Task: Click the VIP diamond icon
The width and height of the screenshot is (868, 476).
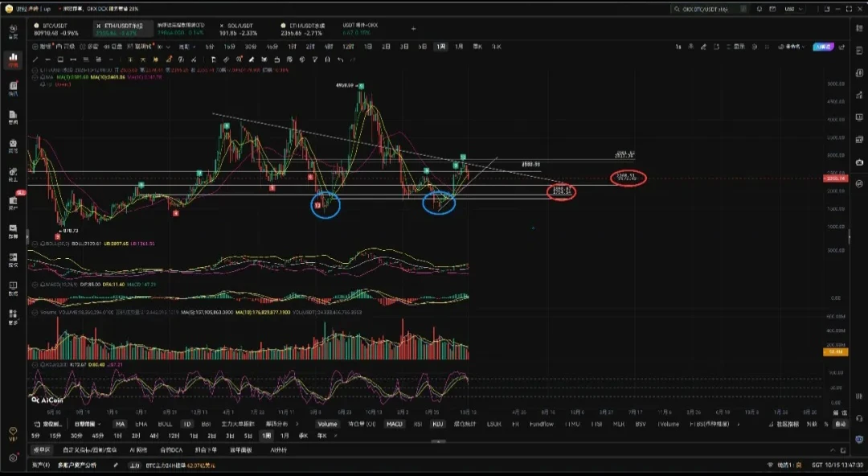Action: (14, 433)
